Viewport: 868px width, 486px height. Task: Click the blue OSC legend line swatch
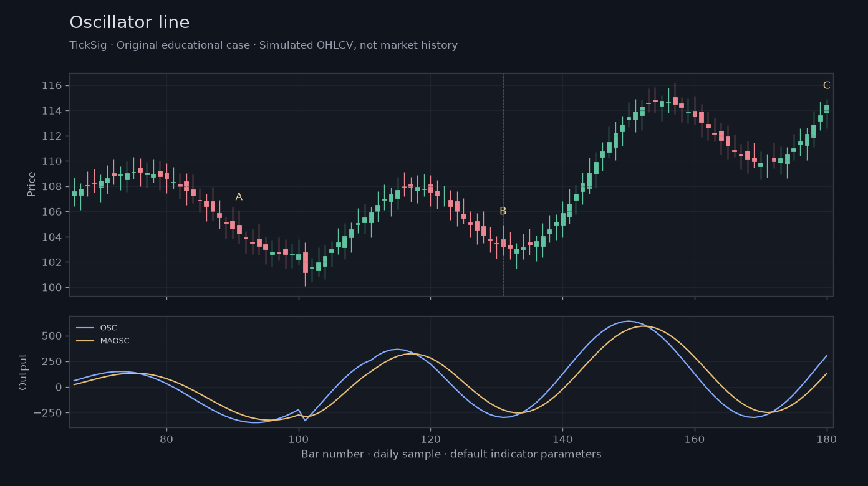[x=85, y=328]
